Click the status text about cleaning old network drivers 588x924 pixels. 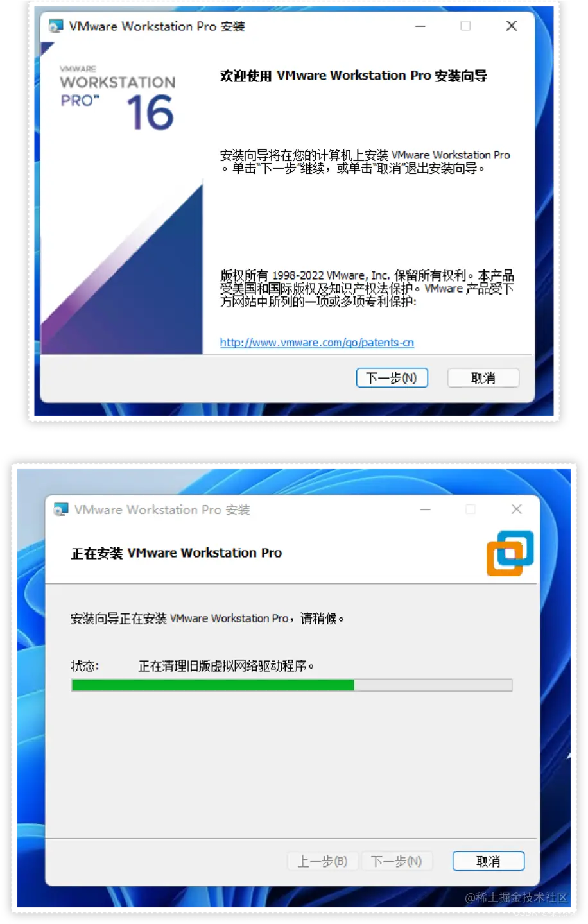point(226,665)
